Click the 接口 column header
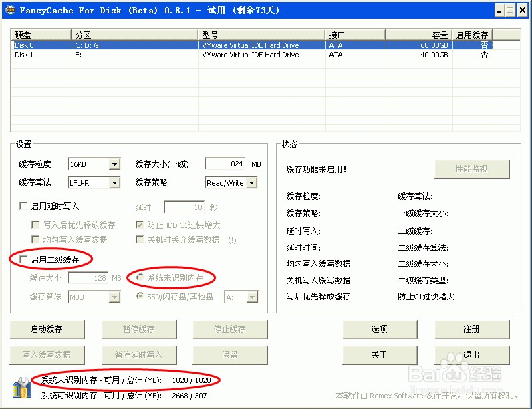Screen dimensions: 532x409 pos(356,35)
